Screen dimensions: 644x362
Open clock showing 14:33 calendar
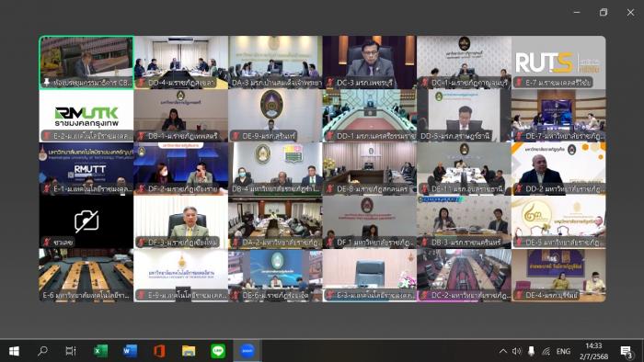coord(594,351)
